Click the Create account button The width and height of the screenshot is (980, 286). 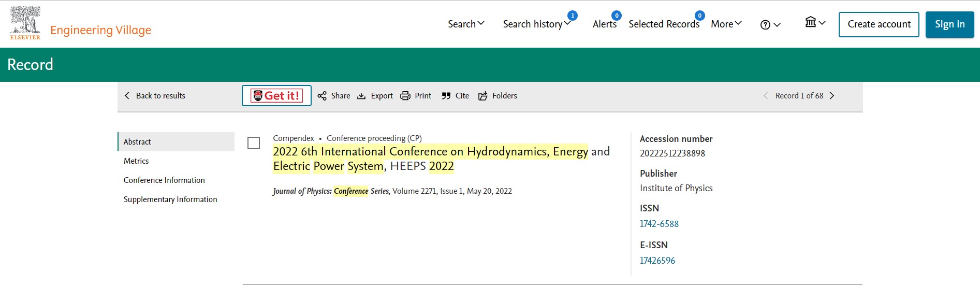[x=879, y=24]
